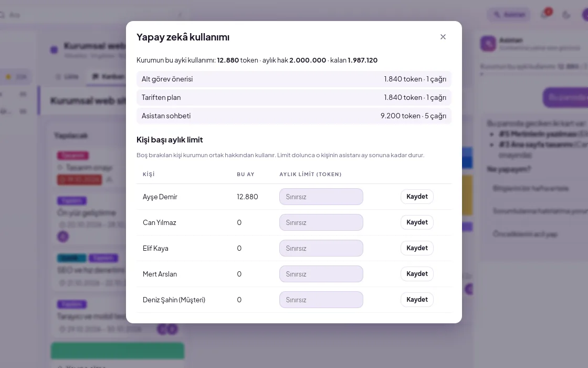The image size is (588, 368).
Task: Focus the monthly limit field for Ayşe Demir
Action: pos(321,197)
